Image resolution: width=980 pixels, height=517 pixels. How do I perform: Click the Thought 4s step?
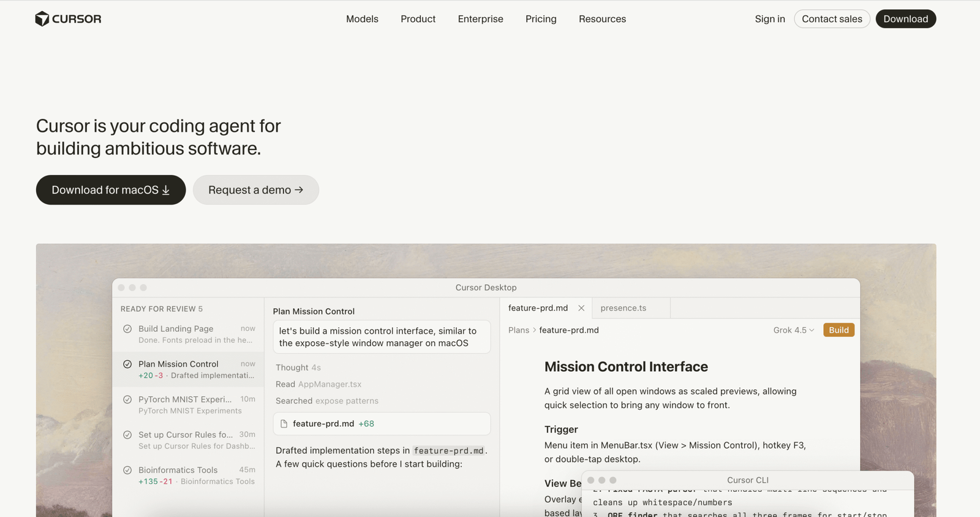(x=298, y=368)
